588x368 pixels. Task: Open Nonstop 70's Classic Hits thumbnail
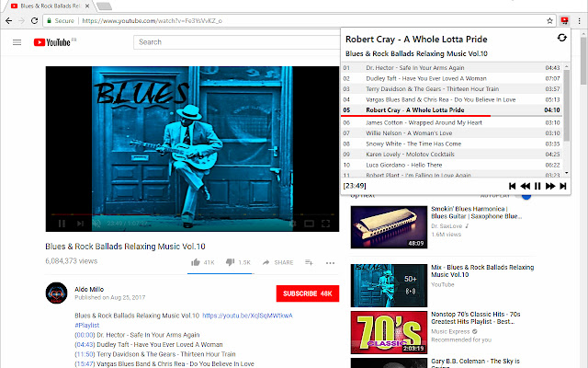(x=389, y=332)
